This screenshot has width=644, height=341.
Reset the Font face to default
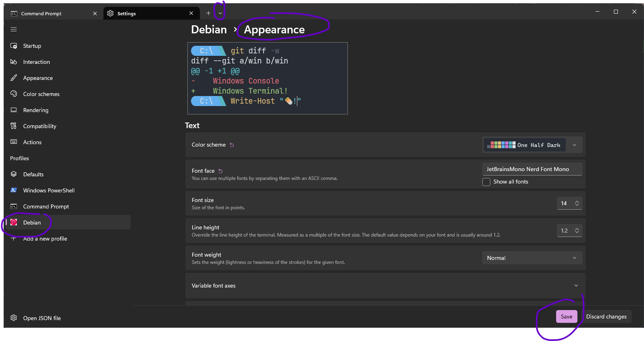pos(220,171)
